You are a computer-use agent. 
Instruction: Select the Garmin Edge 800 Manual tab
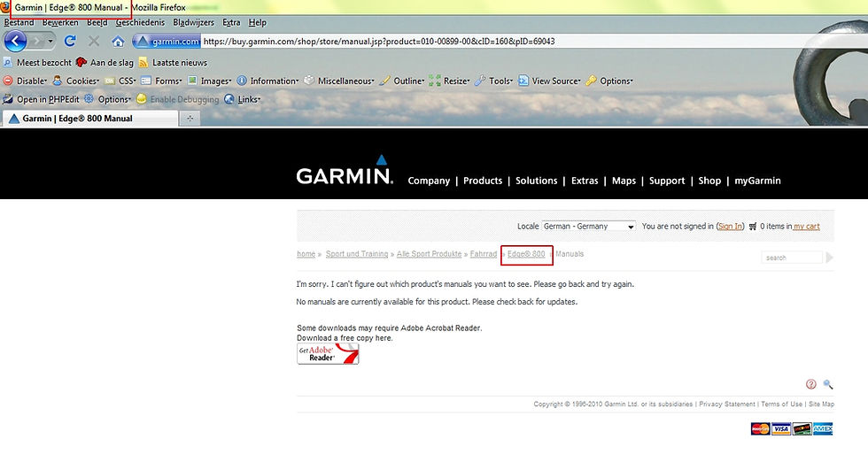(x=90, y=119)
